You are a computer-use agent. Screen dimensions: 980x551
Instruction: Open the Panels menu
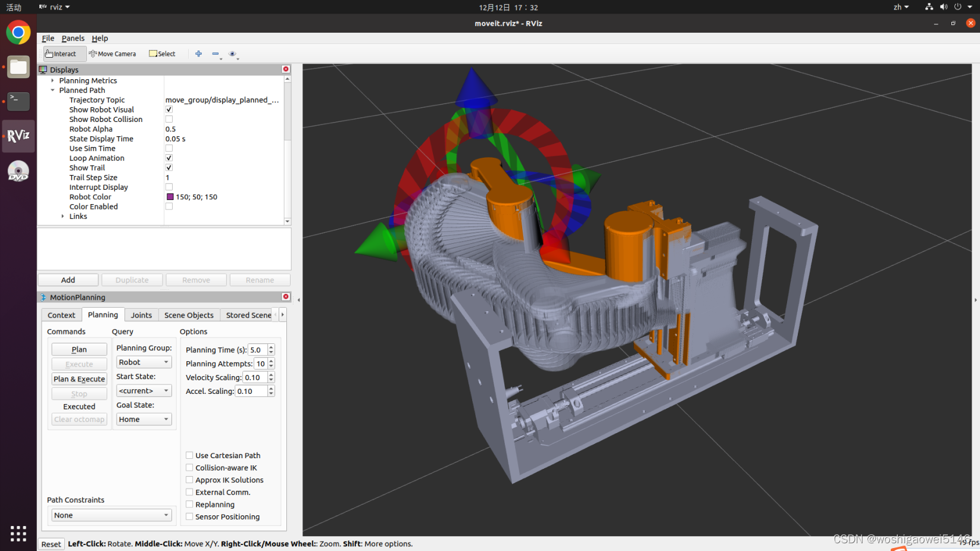coord(73,38)
